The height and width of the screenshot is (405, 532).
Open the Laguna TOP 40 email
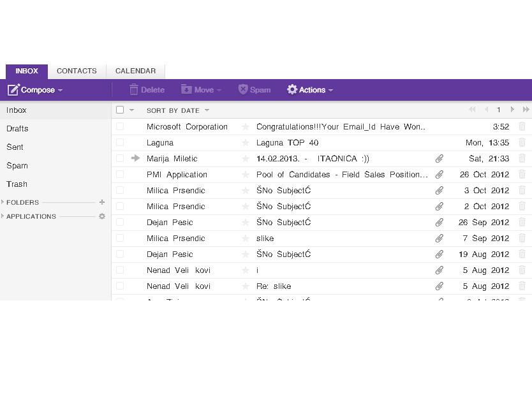pos(288,143)
